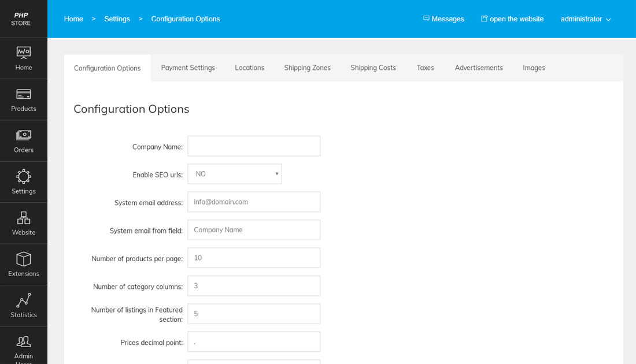Open Settings from the sidebar gear icon
This screenshot has width=636, height=364.
[x=23, y=181]
